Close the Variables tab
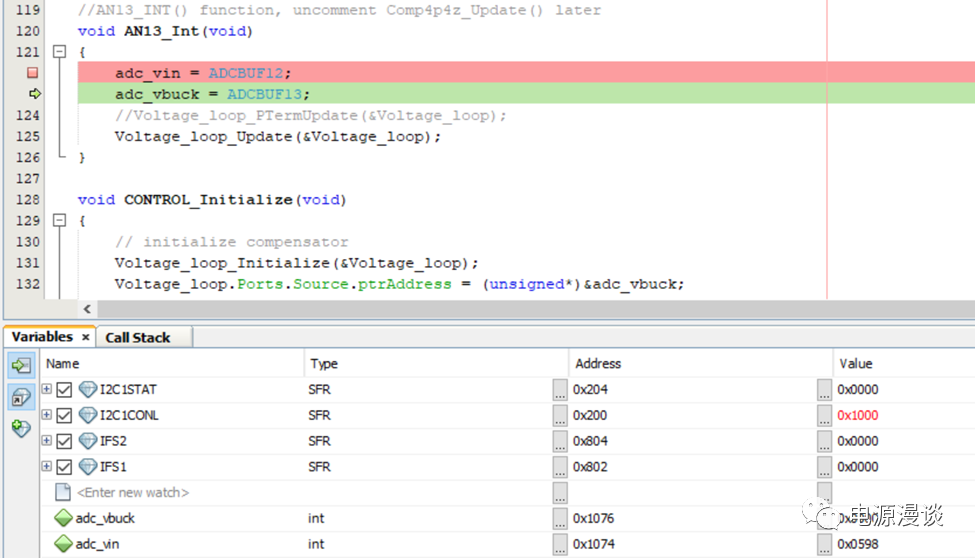 (x=86, y=338)
